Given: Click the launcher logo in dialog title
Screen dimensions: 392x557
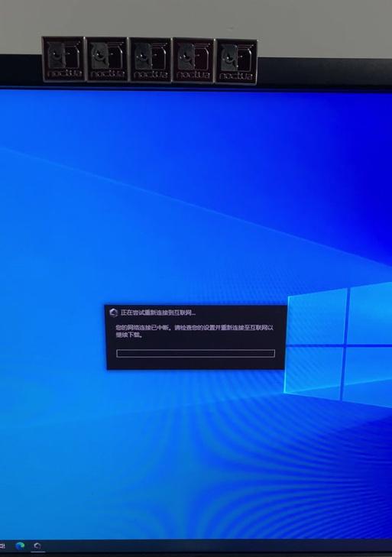Looking at the screenshot, I should 113,313.
